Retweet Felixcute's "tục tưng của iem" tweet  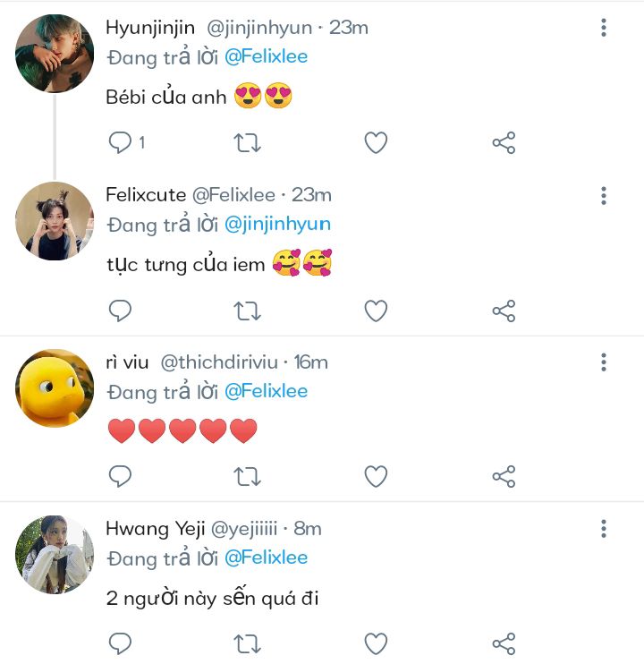248,311
